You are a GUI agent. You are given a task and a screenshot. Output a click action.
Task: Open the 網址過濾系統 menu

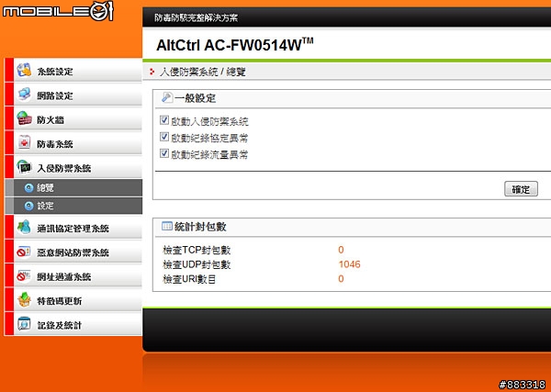(73, 276)
